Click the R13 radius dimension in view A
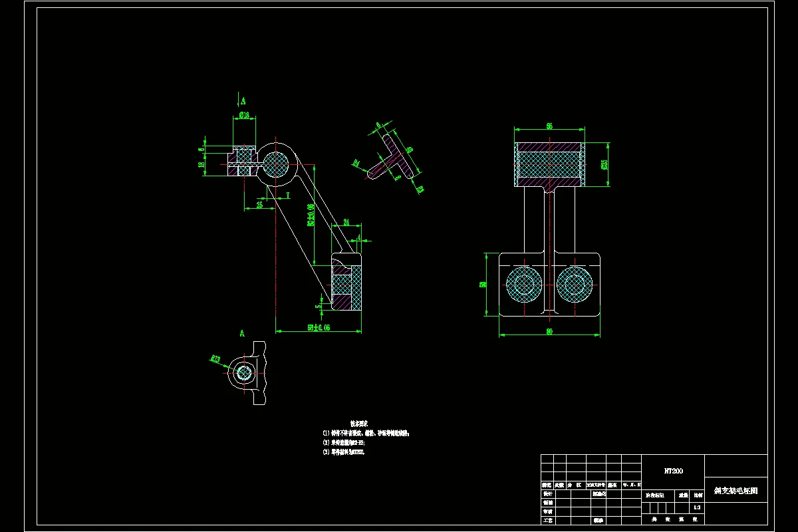 [215, 359]
